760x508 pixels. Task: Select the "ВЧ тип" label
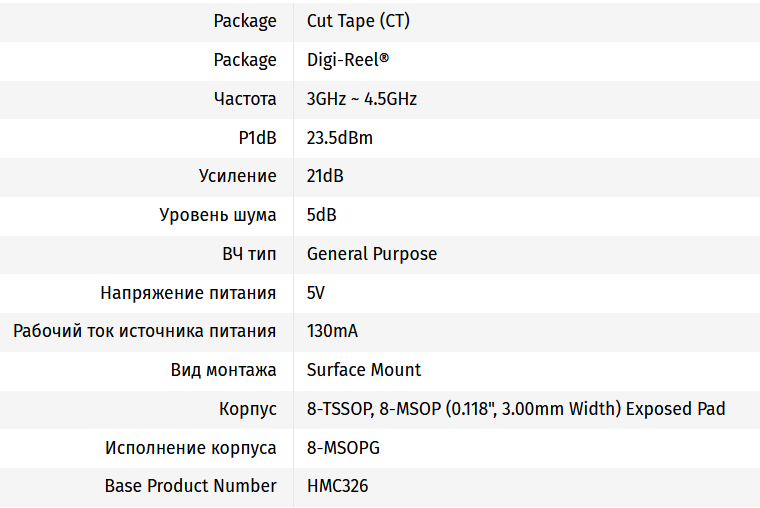tap(249, 254)
